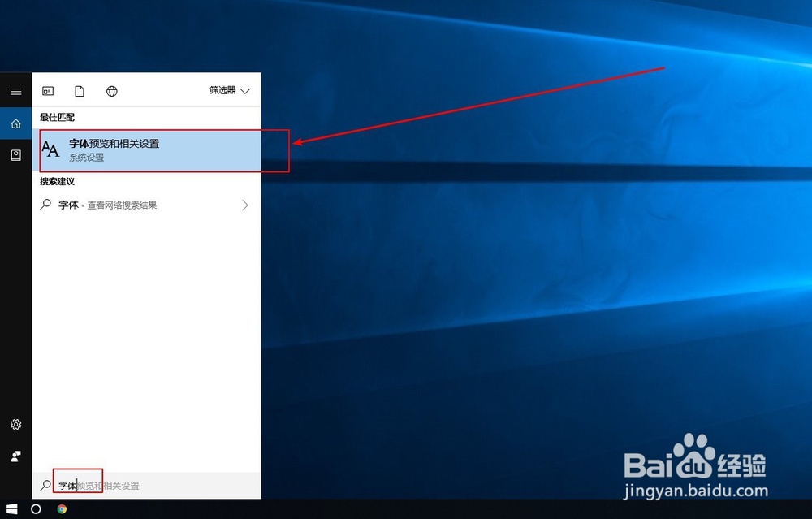
Task: Expand arrow next to 字体 web suggestion
Action: 245,205
